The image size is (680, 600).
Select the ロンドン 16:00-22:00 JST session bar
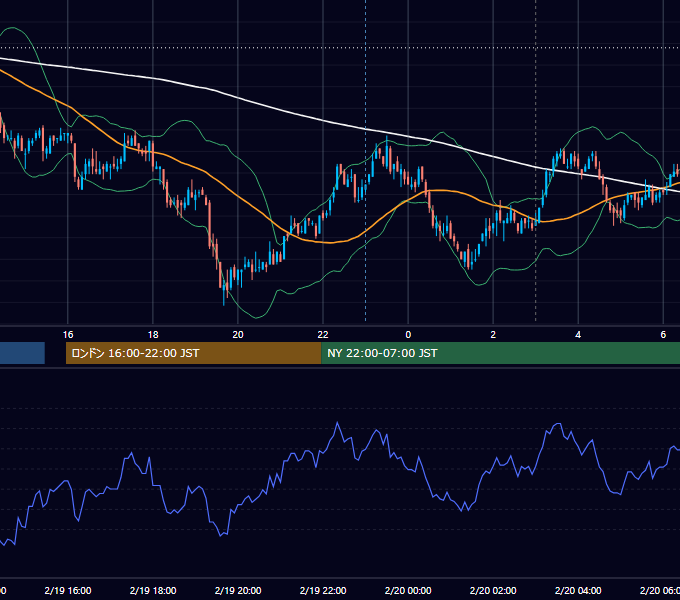point(193,353)
